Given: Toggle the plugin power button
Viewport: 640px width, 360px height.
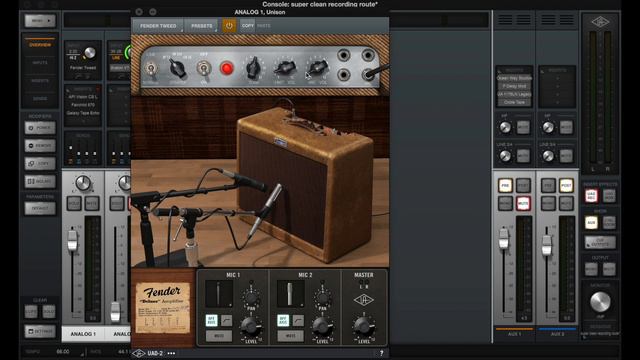Looking at the screenshot, I should 229,25.
